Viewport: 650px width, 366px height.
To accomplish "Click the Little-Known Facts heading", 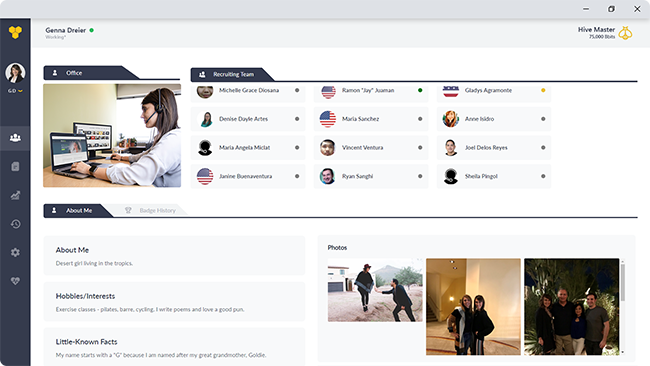I will (87, 342).
